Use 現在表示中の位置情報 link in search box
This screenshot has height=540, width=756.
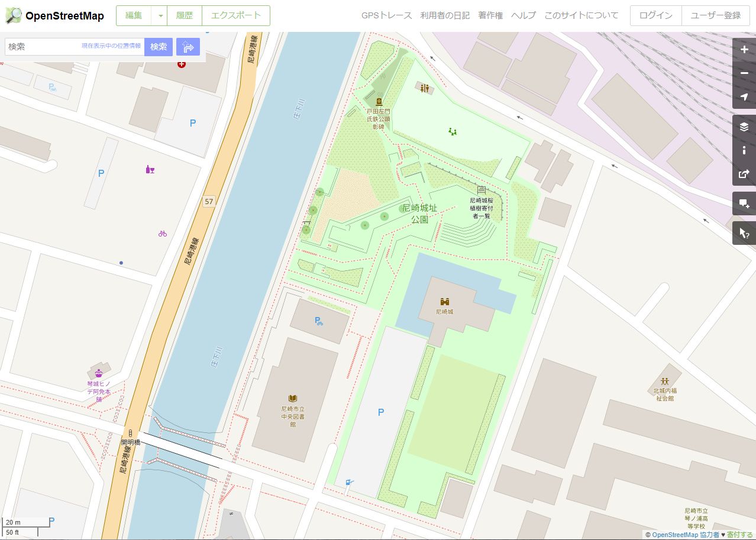pos(111,46)
